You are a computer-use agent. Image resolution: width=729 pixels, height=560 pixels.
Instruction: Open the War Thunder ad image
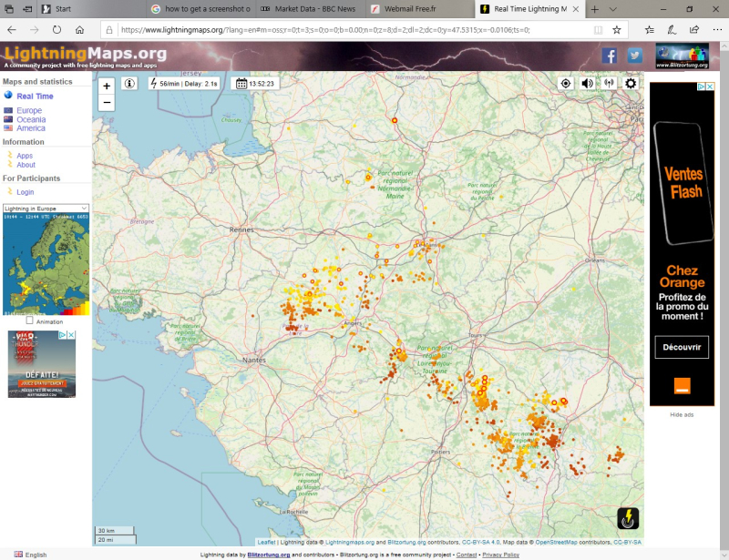tap(41, 364)
